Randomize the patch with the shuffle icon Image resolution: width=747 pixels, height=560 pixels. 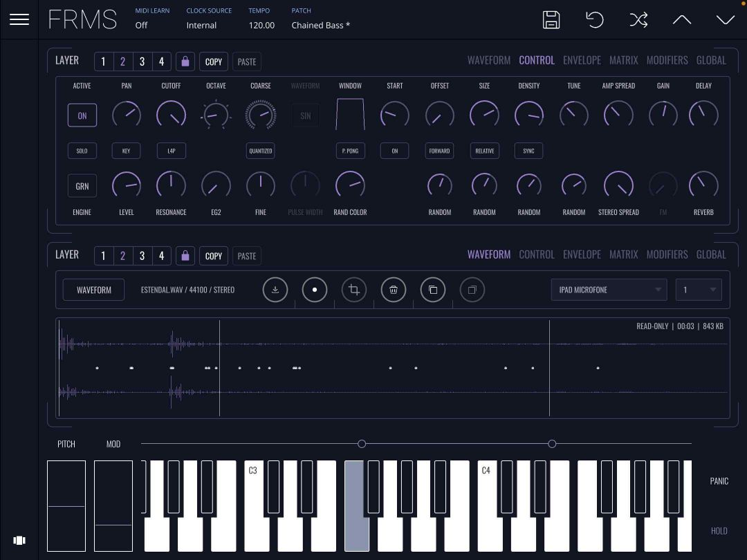(x=638, y=20)
